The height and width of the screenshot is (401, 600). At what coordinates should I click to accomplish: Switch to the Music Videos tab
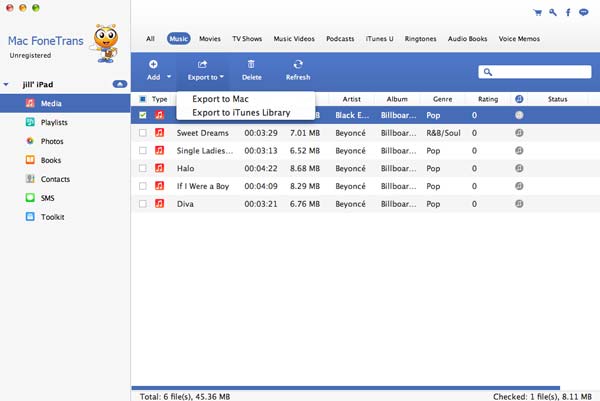tap(294, 39)
